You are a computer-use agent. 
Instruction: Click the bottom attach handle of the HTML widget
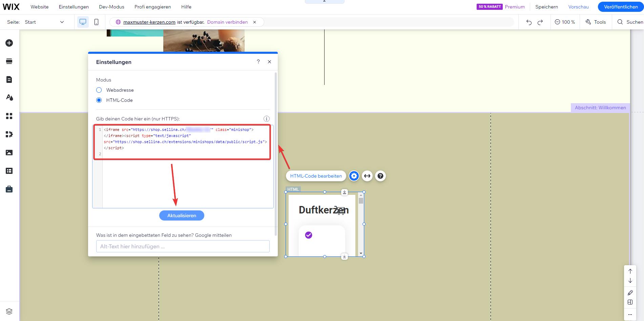click(345, 256)
